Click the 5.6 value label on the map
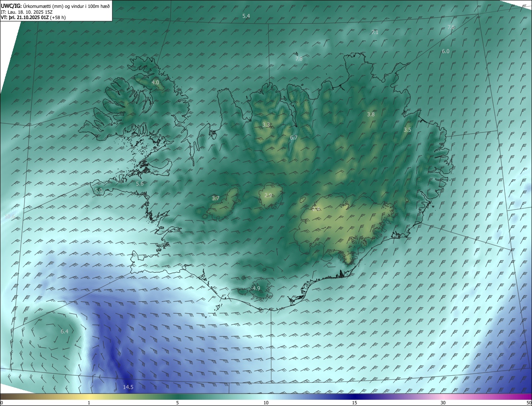Image resolution: width=532 pixels, height=406 pixels. (x=140, y=183)
